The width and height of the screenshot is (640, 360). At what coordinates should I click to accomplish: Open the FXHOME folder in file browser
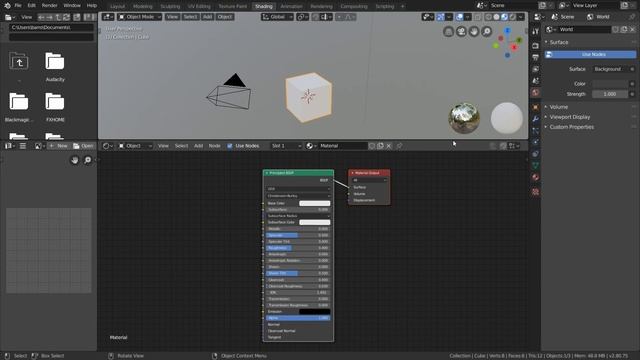pyautogui.click(x=55, y=107)
